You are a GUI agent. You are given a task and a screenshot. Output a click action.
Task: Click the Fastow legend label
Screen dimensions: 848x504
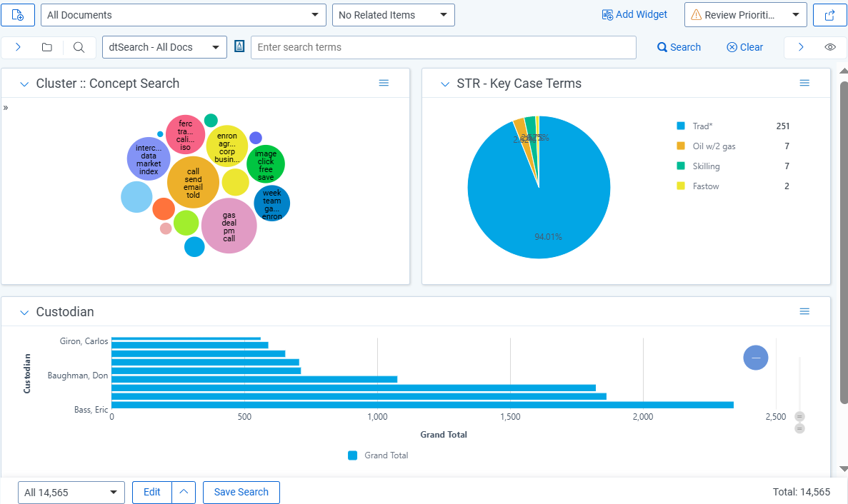click(x=706, y=186)
